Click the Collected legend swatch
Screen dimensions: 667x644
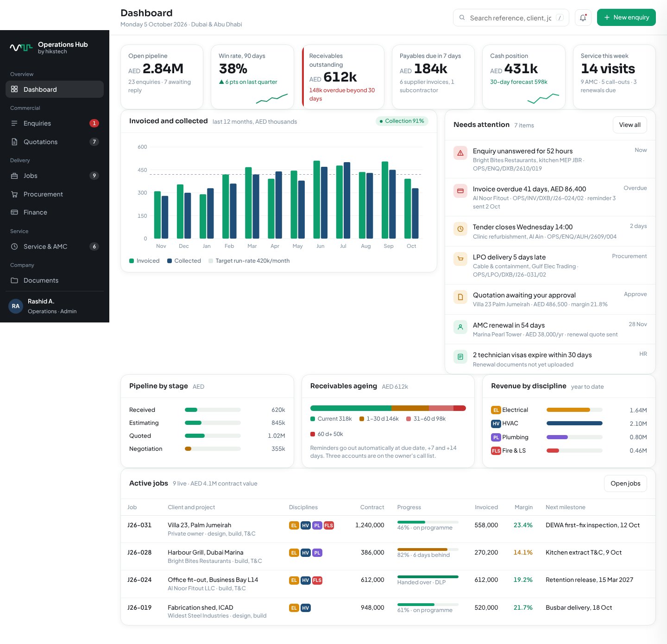[170, 261]
